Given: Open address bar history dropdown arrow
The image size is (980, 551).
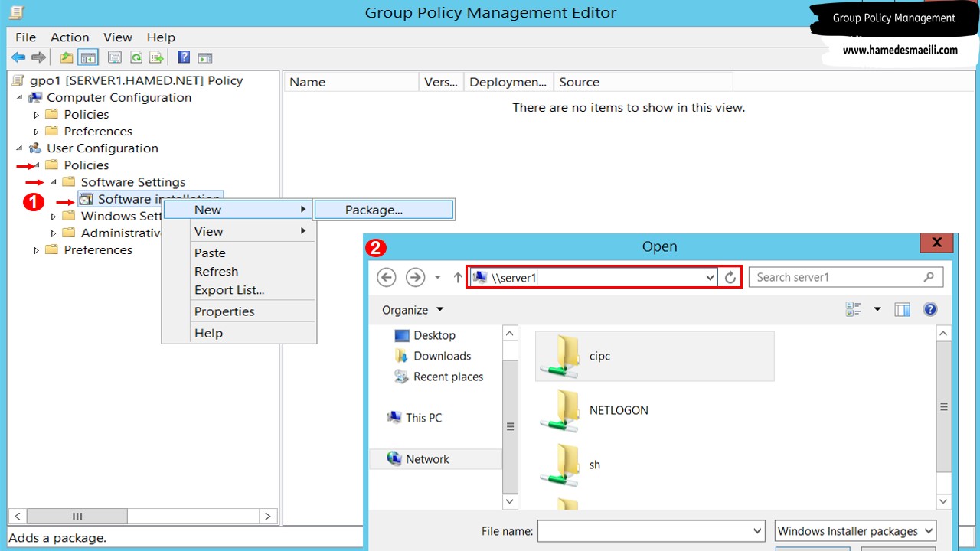Looking at the screenshot, I should 710,277.
